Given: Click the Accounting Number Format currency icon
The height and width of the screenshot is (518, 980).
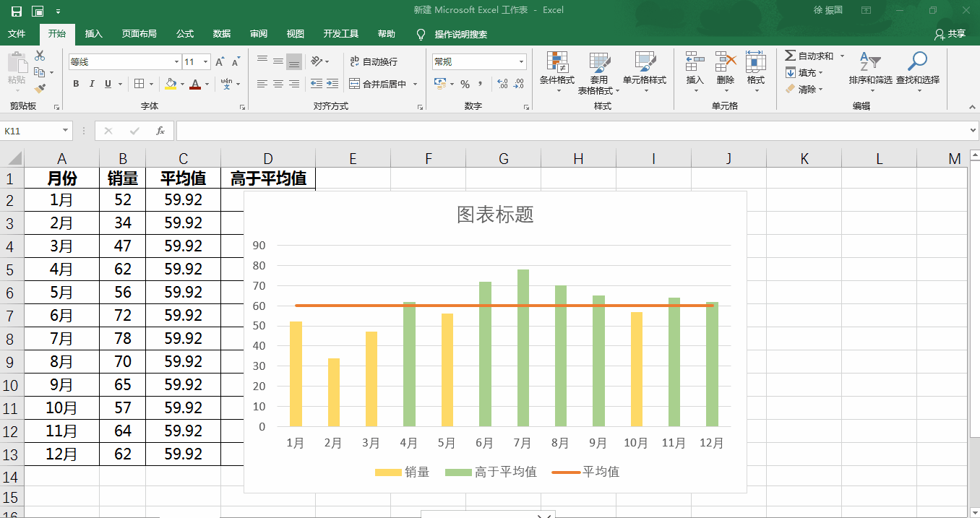Looking at the screenshot, I should click(x=440, y=84).
